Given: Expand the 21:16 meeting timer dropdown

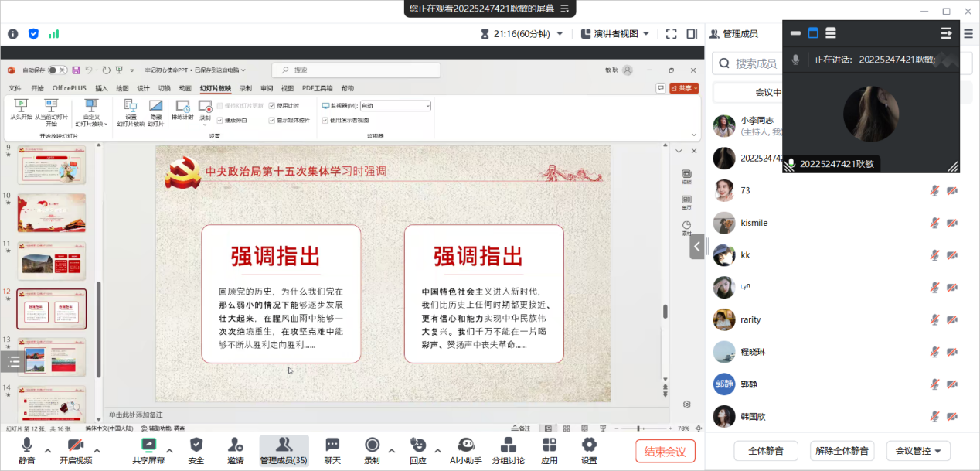Looking at the screenshot, I should 560,34.
